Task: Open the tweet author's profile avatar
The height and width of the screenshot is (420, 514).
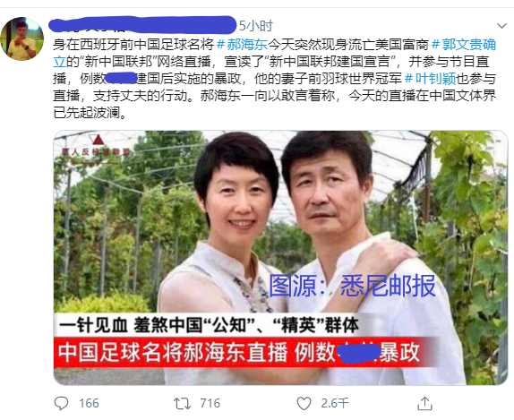Action: tap(22, 39)
